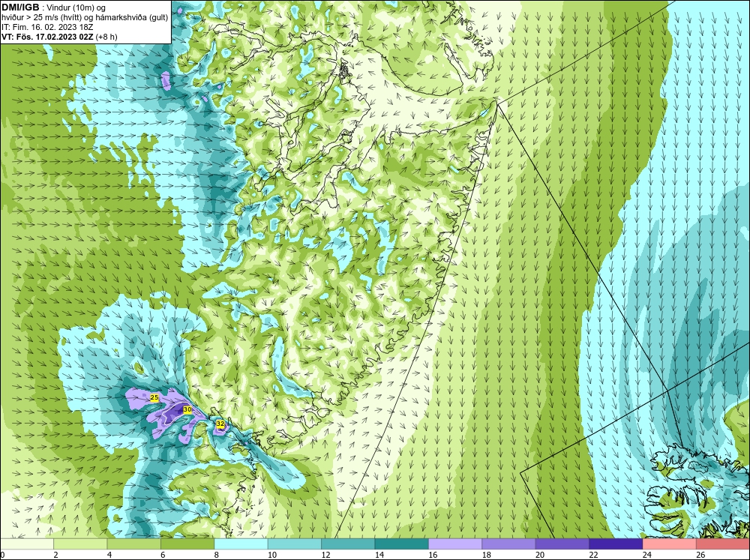
Task: Select the 24–26 m/s pink swatch
Action: click(670, 544)
